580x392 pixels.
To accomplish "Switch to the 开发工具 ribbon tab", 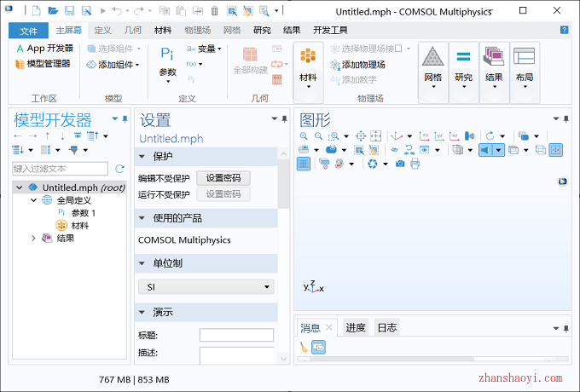I will point(330,31).
